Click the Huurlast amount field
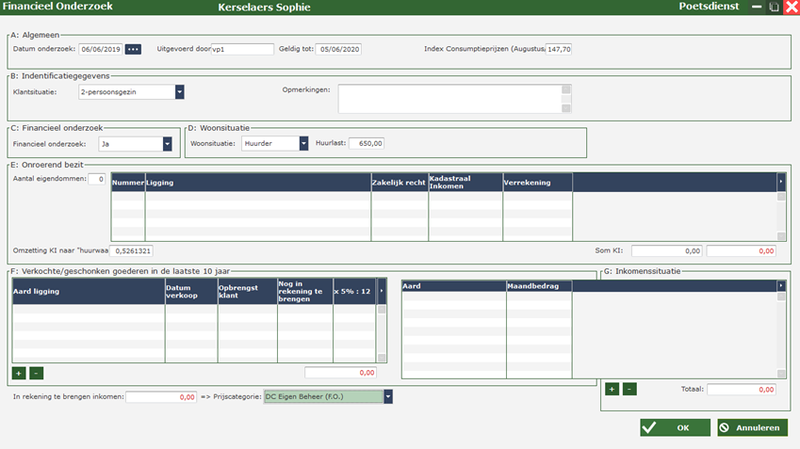The image size is (800, 449). click(x=366, y=143)
